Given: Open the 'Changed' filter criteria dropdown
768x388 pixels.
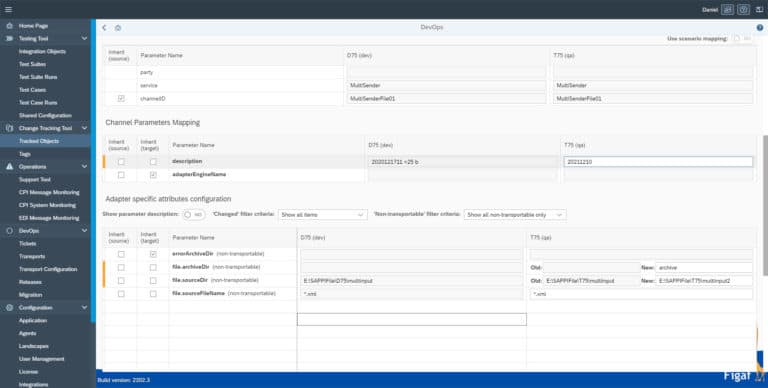Looking at the screenshot, I should click(323, 215).
